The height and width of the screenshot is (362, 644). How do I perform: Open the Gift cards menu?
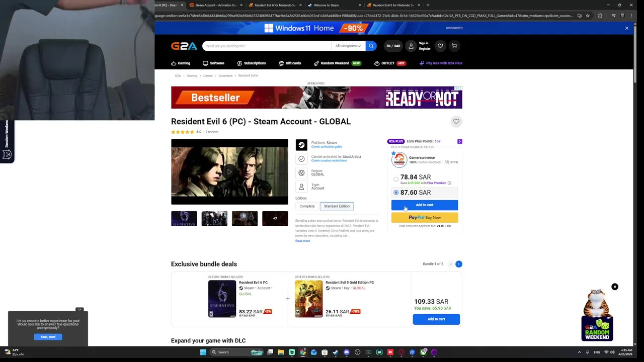tap(290, 63)
